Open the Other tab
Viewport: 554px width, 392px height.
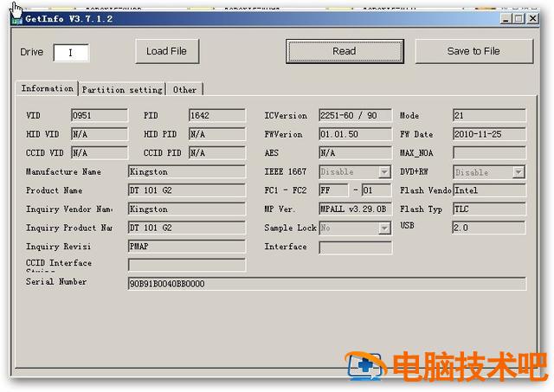[184, 90]
